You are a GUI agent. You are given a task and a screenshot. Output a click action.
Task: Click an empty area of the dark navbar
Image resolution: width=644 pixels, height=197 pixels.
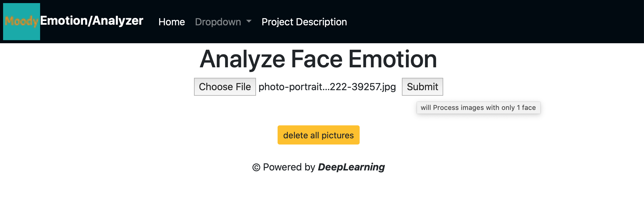493,22
